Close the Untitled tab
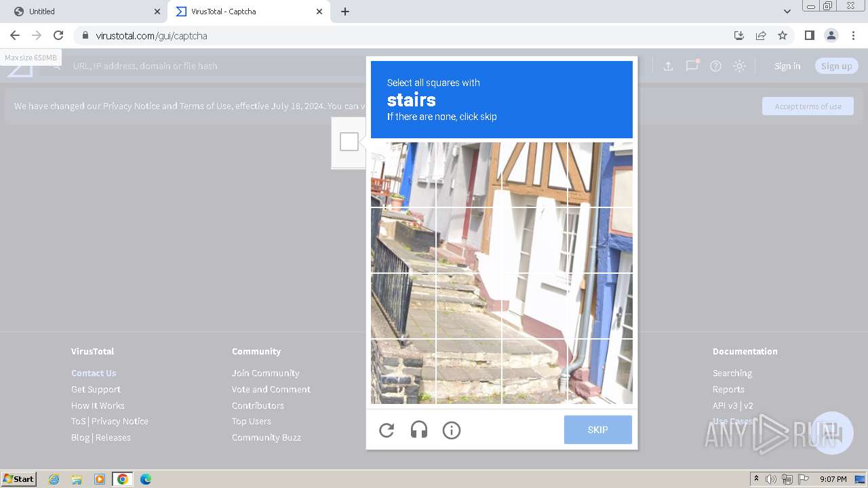868x488 pixels. [157, 12]
